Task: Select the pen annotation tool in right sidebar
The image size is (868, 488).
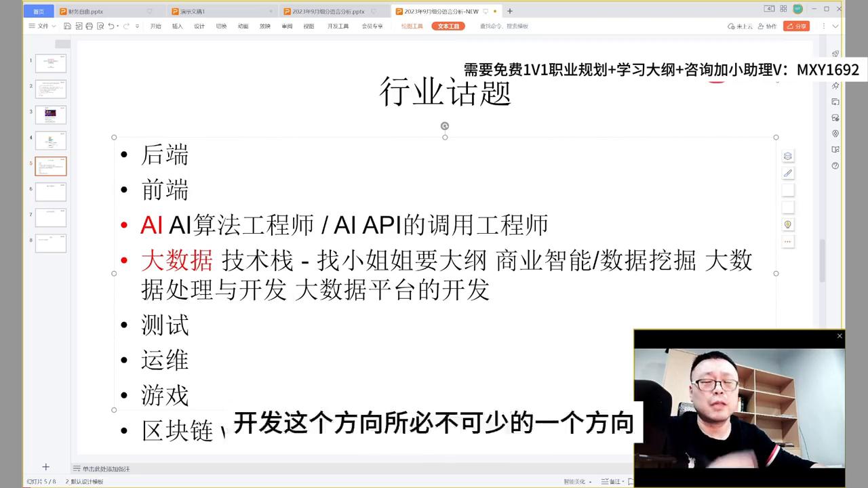Action: tap(788, 173)
